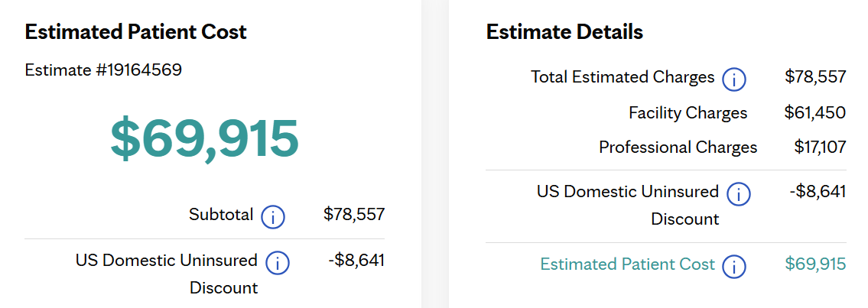
Task: Click the teal Estimated Patient Cost label
Action: click(x=627, y=264)
